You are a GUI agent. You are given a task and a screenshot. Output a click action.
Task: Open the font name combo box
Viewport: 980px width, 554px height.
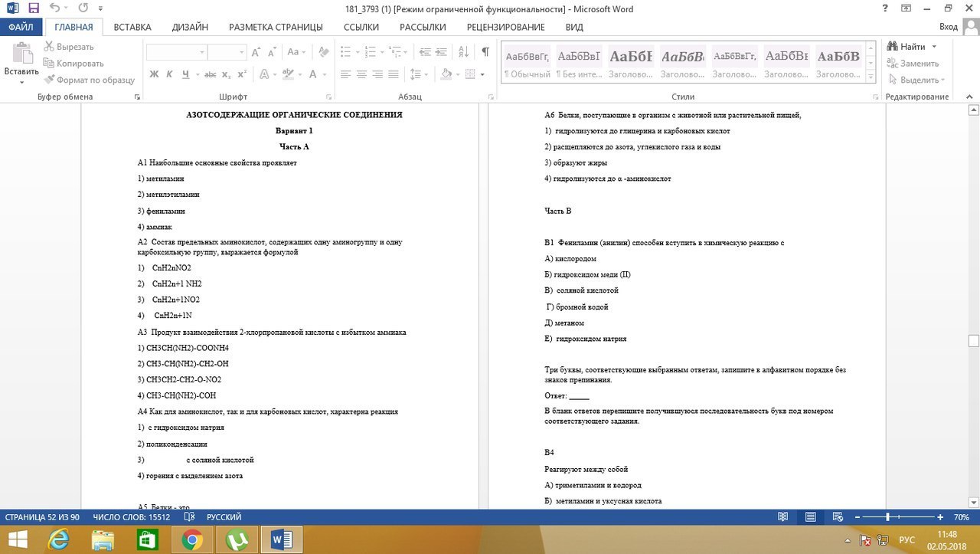pos(177,52)
